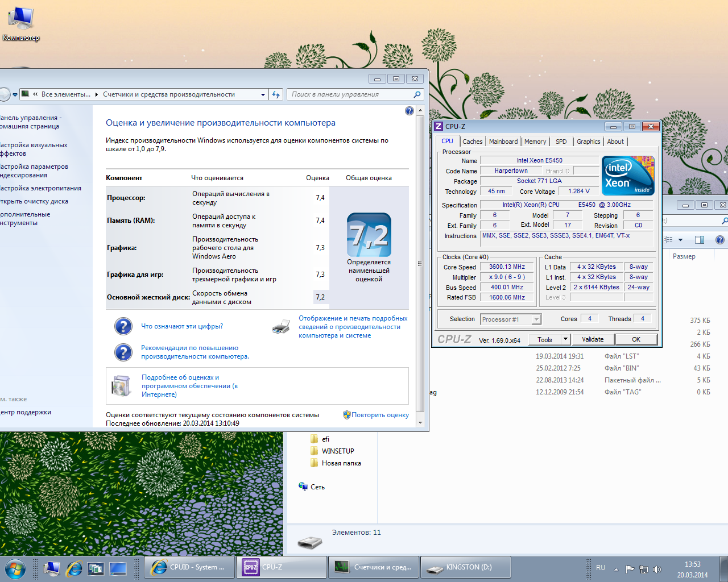Click the Explorer window help icon
This screenshot has height=582, width=728.
tap(720, 240)
